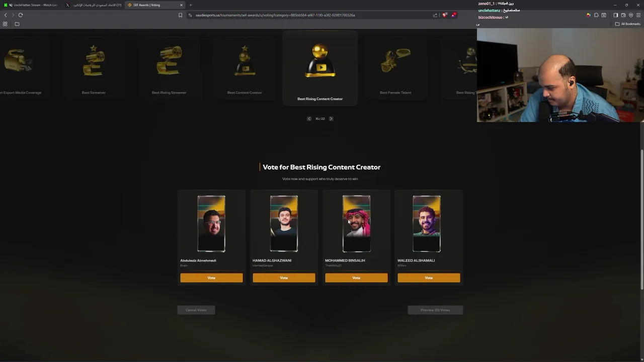Open the Brave VPN icon
Screen dimensions: 644x362
631,15
